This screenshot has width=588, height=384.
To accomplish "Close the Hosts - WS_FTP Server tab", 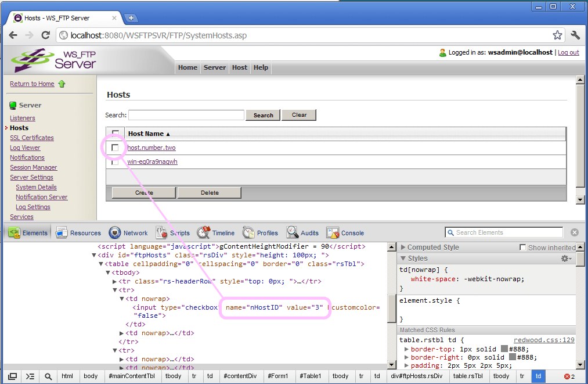I will point(114,17).
